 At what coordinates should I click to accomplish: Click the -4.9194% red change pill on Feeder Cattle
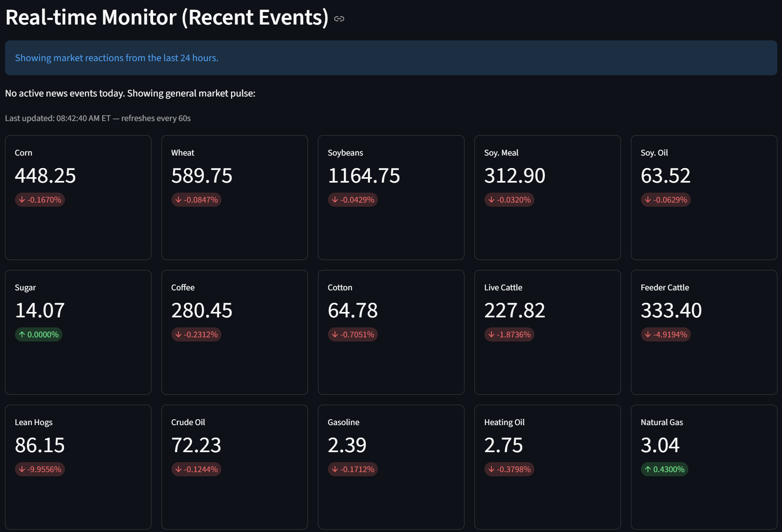click(x=665, y=334)
